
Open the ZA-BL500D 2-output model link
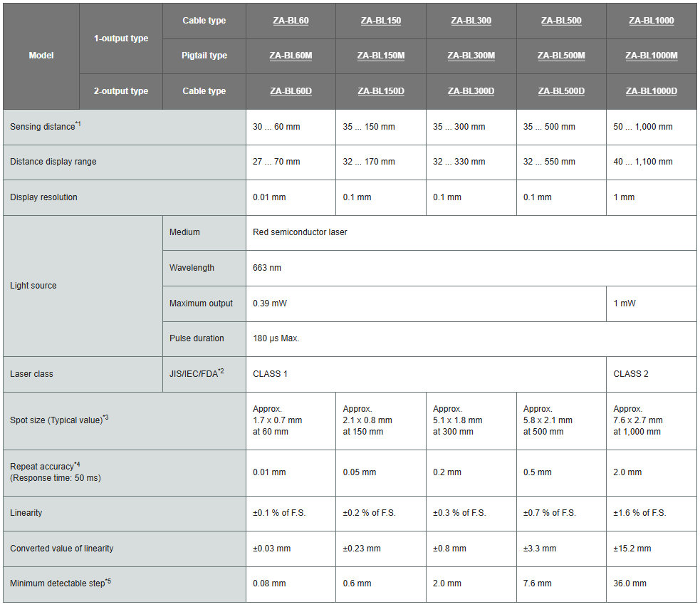point(561,91)
